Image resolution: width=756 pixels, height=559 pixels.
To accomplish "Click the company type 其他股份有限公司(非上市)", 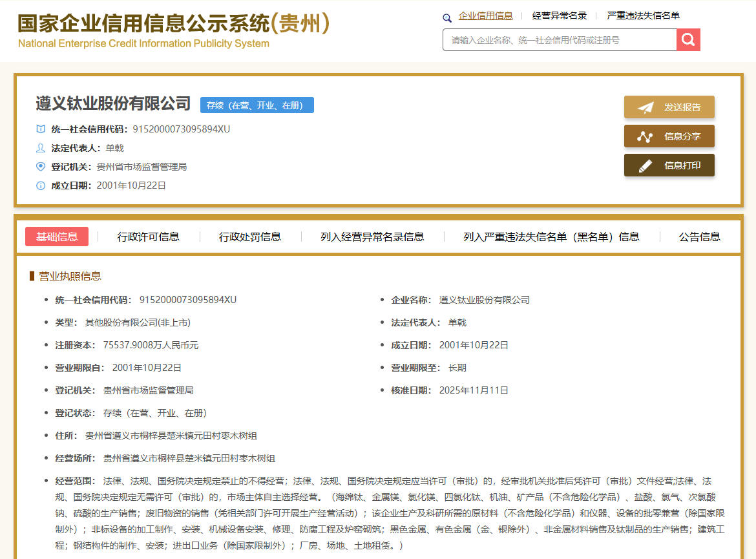I will (x=138, y=322).
